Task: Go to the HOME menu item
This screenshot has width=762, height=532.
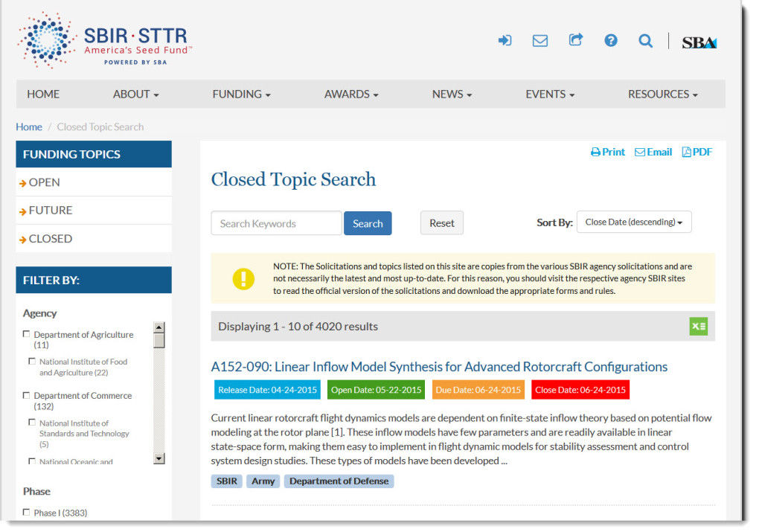Action: click(x=43, y=94)
